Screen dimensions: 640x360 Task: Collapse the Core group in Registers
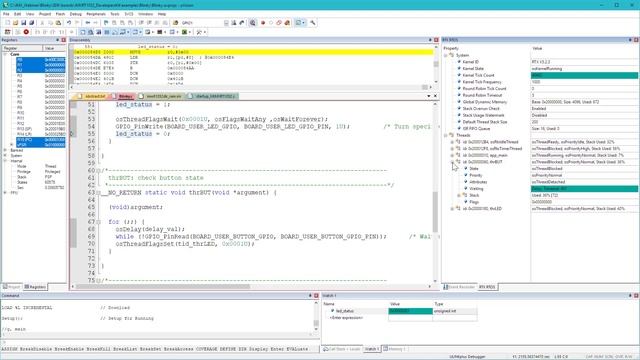(5, 54)
